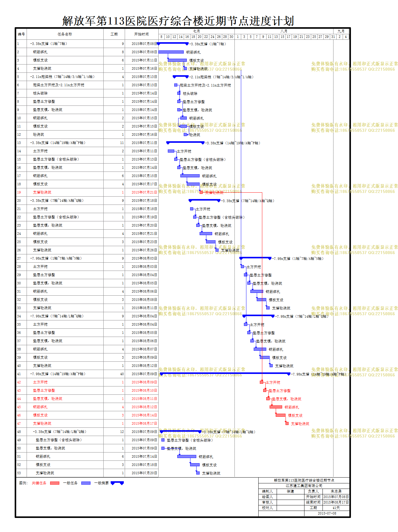
Task: Click the blue 钢筋绑扎 Gantt bar for row 17
Action: pyautogui.click(x=190, y=176)
